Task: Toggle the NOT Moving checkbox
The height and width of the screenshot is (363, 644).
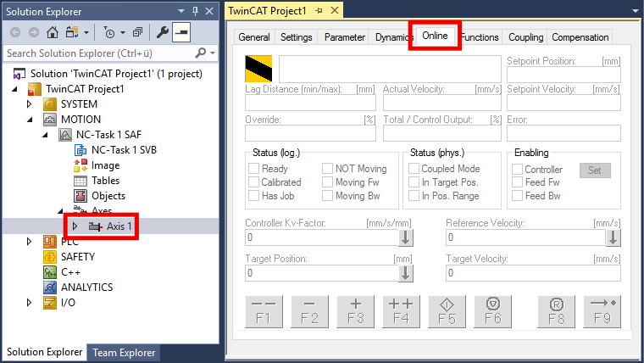Action: [327, 169]
